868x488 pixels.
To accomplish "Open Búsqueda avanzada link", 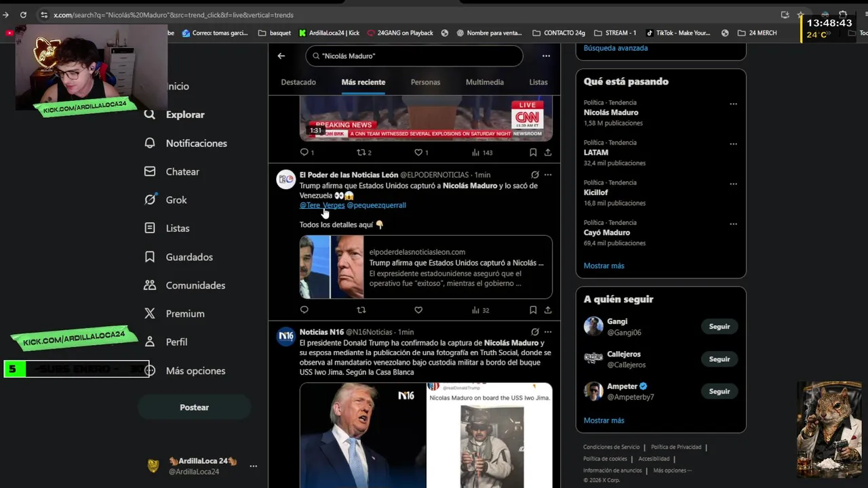I will pos(616,48).
